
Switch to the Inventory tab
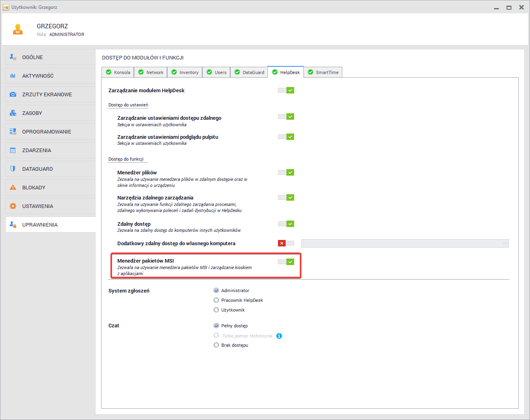point(185,72)
